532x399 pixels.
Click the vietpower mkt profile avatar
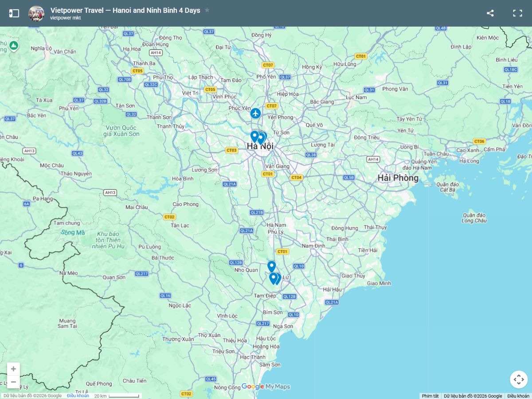point(36,13)
